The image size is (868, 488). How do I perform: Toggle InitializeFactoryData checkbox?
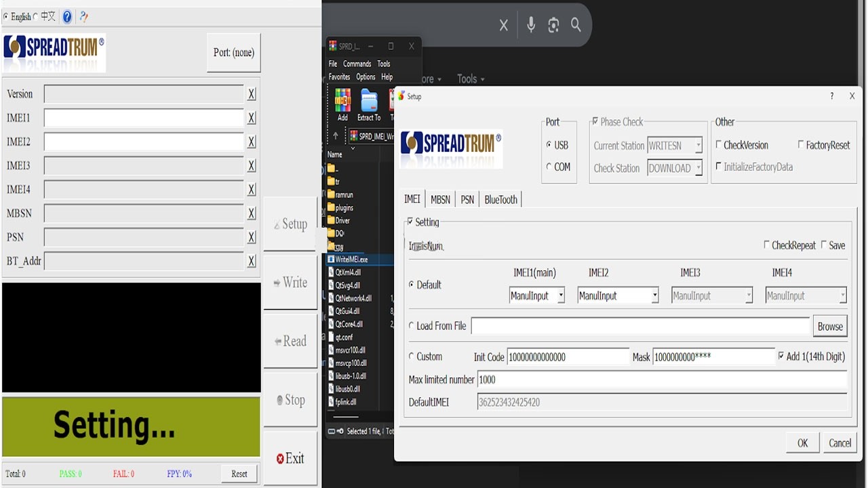(x=719, y=166)
